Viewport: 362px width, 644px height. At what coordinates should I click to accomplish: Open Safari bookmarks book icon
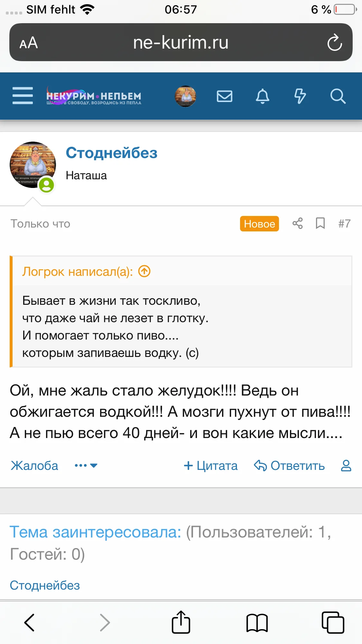(x=257, y=622)
